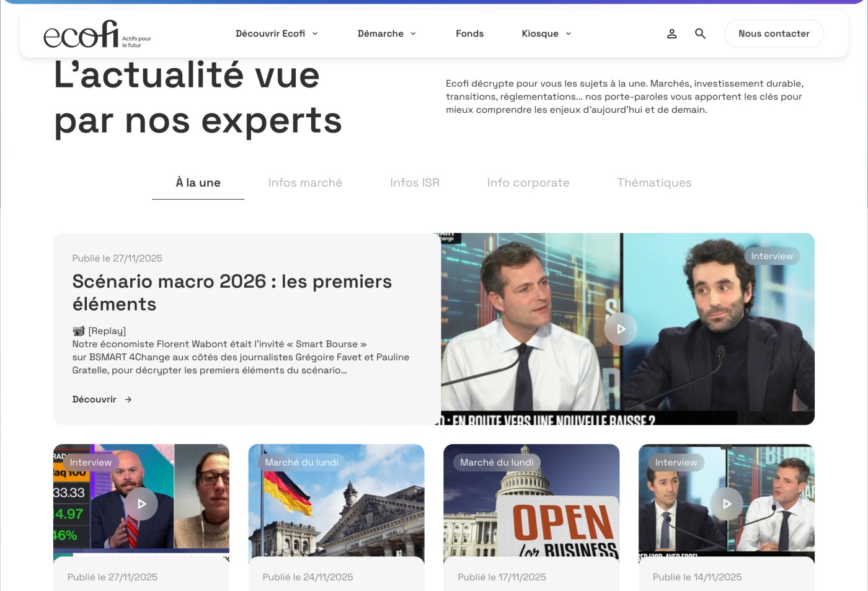This screenshot has width=868, height=591.
Task: Play the Interview video dated 27/11/2025
Action: (x=141, y=504)
